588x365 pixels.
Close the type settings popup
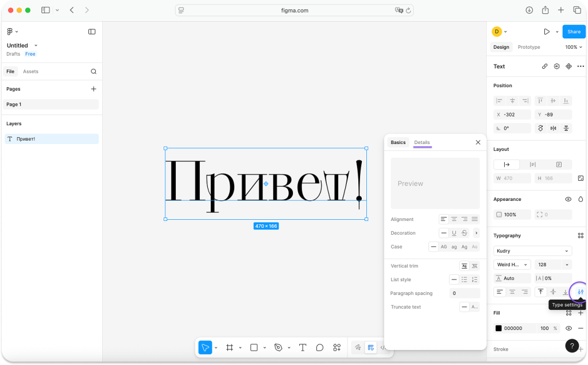click(478, 142)
